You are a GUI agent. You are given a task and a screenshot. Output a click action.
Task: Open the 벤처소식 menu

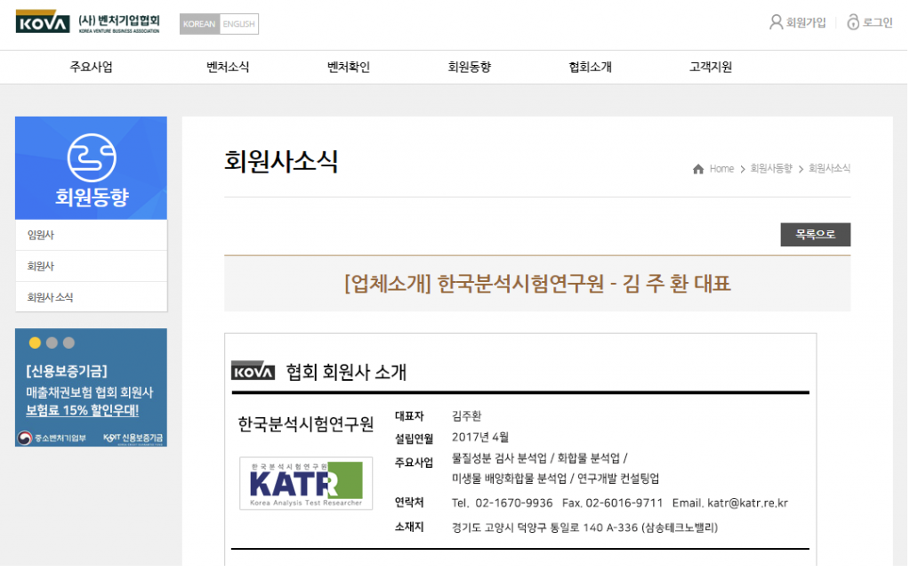(228, 67)
